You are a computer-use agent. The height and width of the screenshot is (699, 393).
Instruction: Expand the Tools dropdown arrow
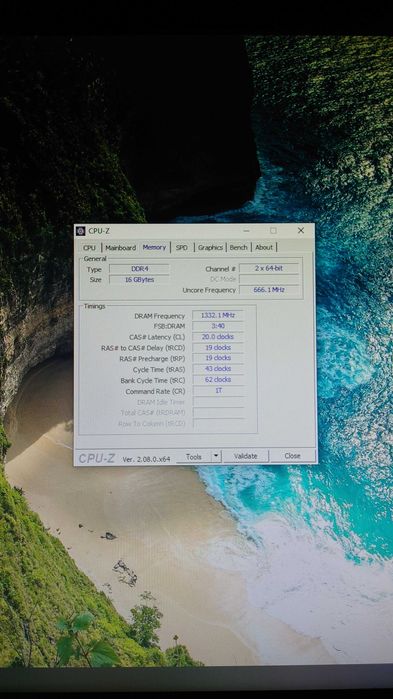[216, 456]
